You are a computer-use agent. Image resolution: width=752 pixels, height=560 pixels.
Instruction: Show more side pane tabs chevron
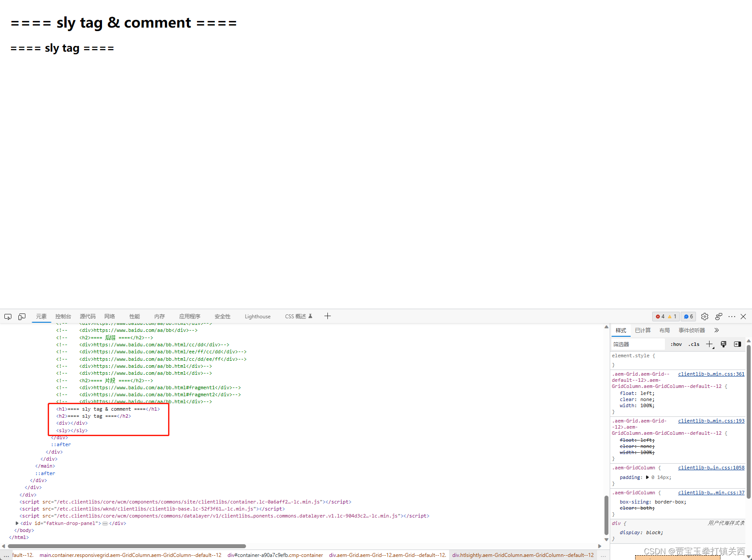(x=717, y=331)
